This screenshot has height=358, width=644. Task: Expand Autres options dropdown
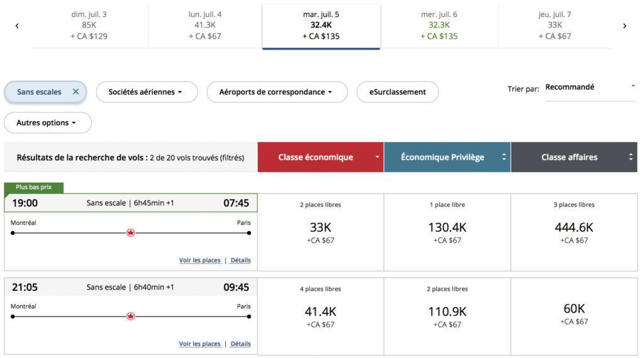[47, 122]
